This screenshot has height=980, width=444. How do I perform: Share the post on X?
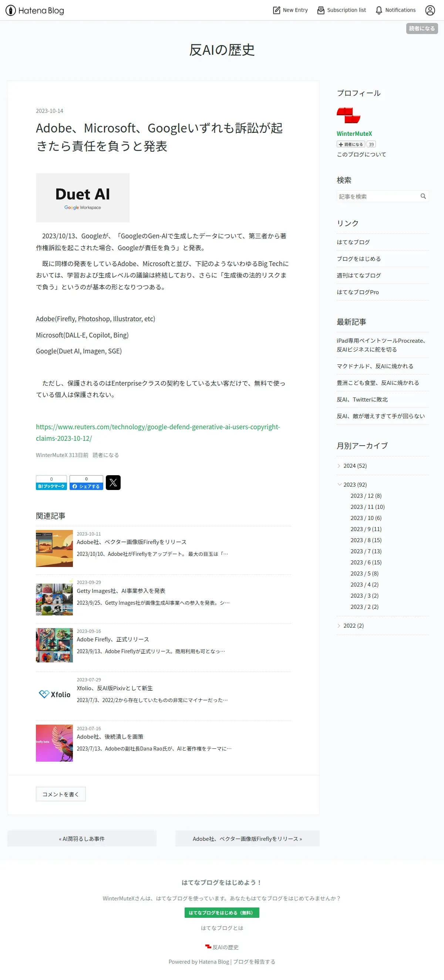tap(113, 483)
